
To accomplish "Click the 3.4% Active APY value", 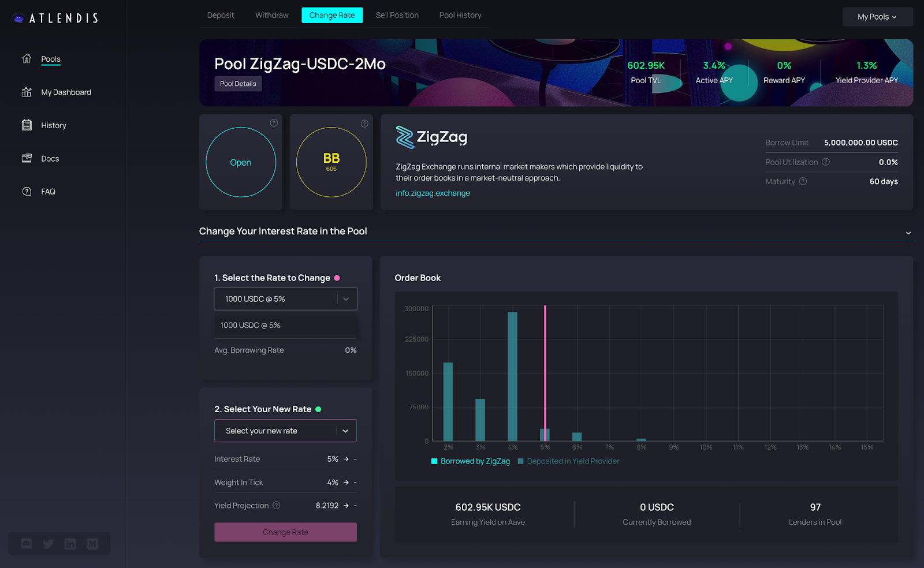I will (x=714, y=66).
